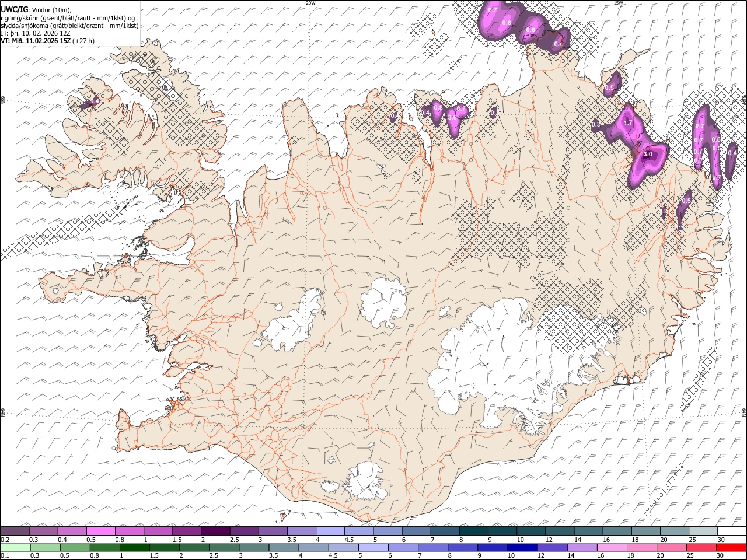Select the valid time 'VT: Mið. 11.02.2026 15Z (+27 h)'
Viewport: 747px width, 560px height.
(47, 41)
